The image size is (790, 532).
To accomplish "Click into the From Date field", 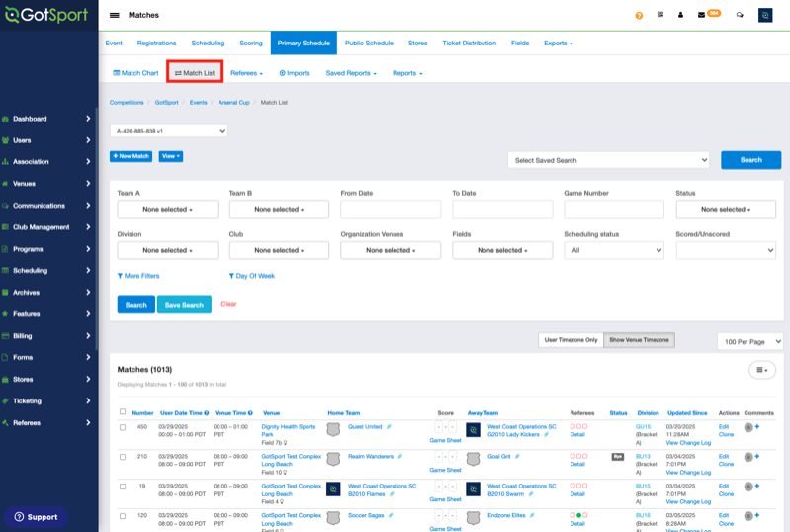I will pyautogui.click(x=391, y=209).
